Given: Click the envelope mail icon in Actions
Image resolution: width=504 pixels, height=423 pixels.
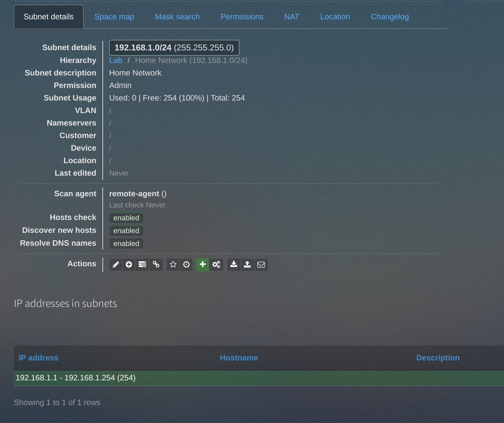Looking at the screenshot, I should coord(261,265).
